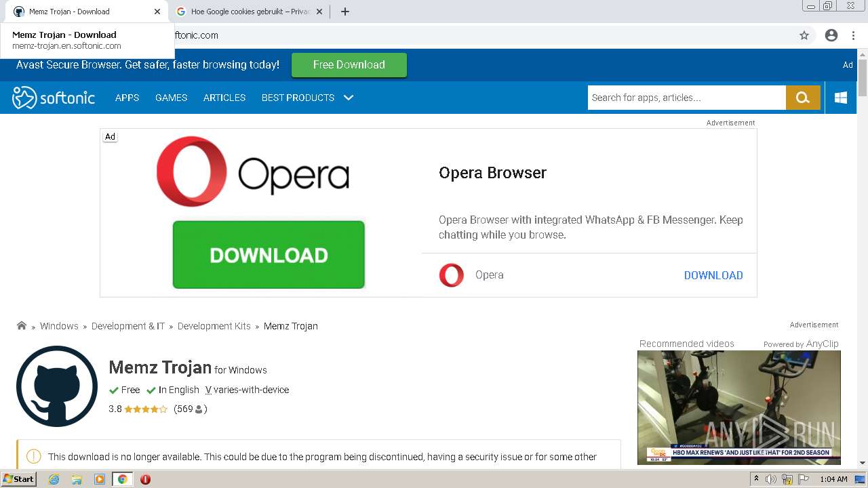Click the 'In English' label
Image resolution: width=868 pixels, height=488 pixels.
click(179, 390)
